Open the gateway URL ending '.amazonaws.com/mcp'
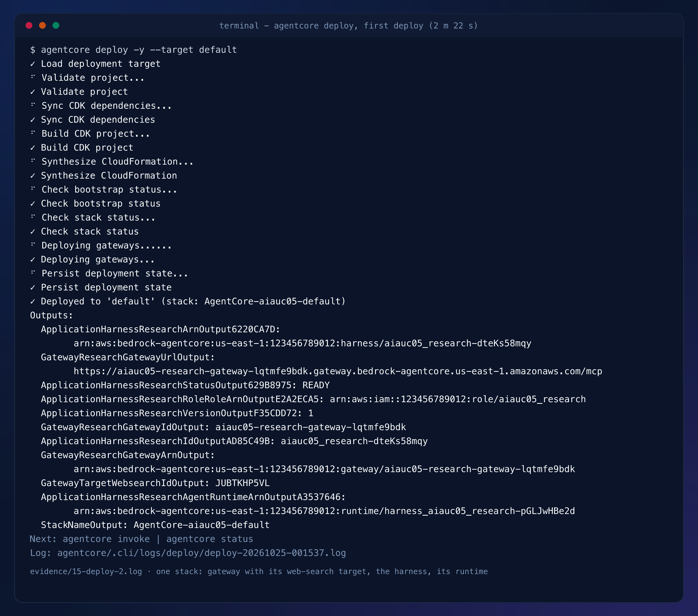The image size is (698, 616). [338, 371]
